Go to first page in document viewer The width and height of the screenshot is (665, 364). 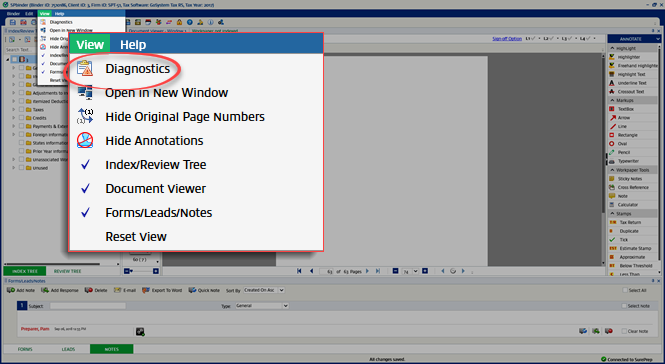pos(299,271)
